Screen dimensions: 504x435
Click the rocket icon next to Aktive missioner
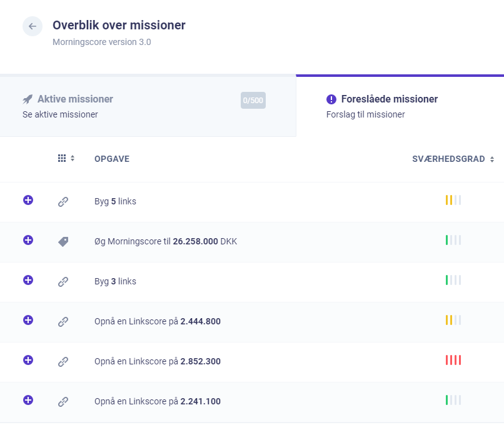[x=27, y=98]
